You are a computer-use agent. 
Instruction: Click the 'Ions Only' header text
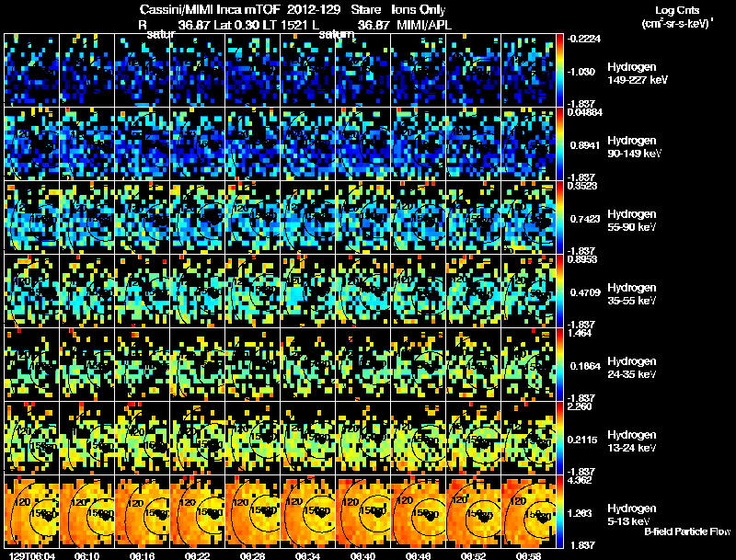point(419,10)
